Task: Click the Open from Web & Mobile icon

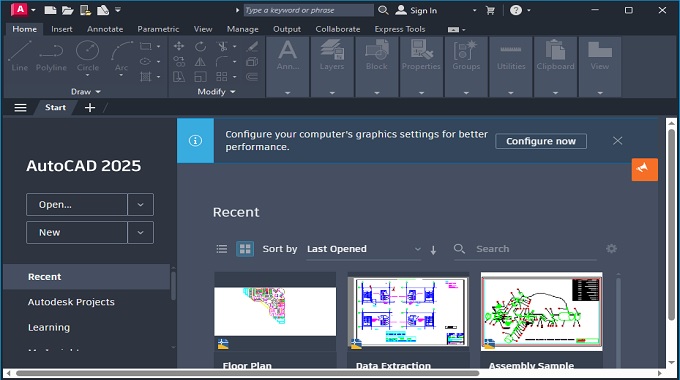Action: [85, 10]
